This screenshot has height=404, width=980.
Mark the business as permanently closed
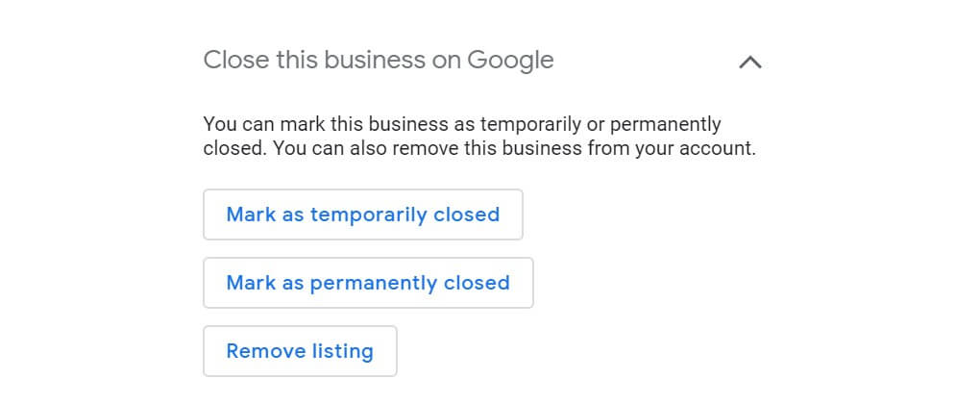pos(368,283)
